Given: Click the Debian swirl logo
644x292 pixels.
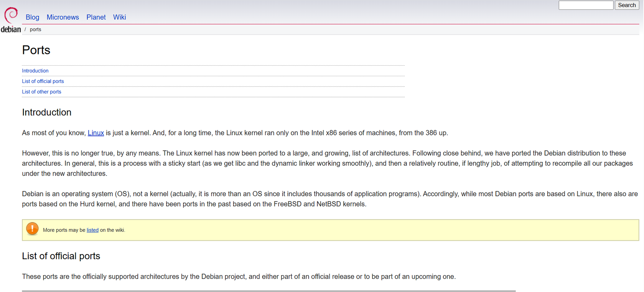Looking at the screenshot, I should click(11, 16).
